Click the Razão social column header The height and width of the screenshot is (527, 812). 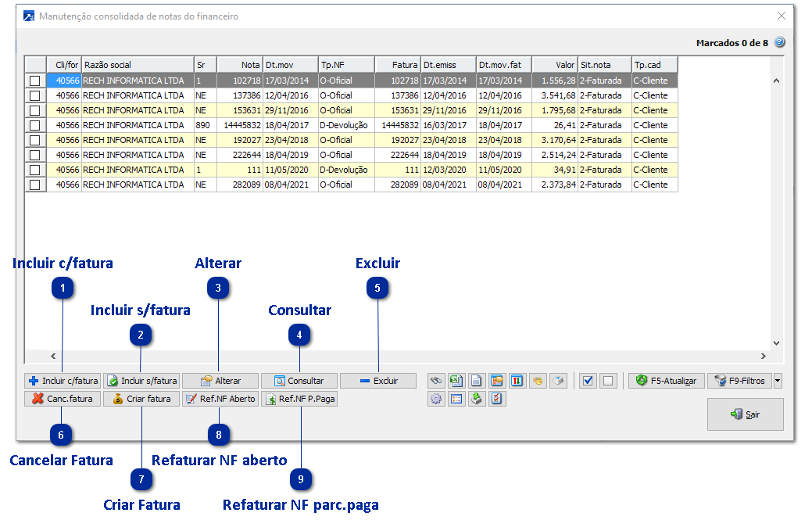[x=137, y=66]
